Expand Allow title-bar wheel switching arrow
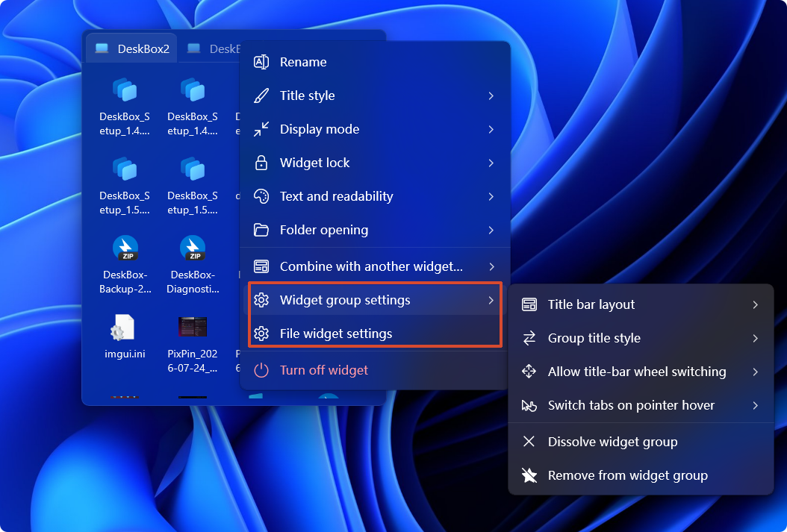Screen dimensions: 787x532 click(x=755, y=372)
